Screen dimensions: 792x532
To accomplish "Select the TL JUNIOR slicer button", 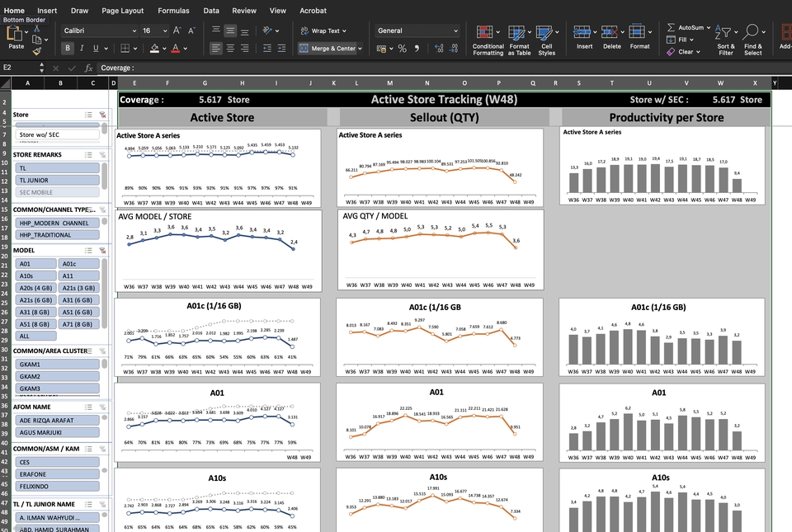I will [x=58, y=180].
